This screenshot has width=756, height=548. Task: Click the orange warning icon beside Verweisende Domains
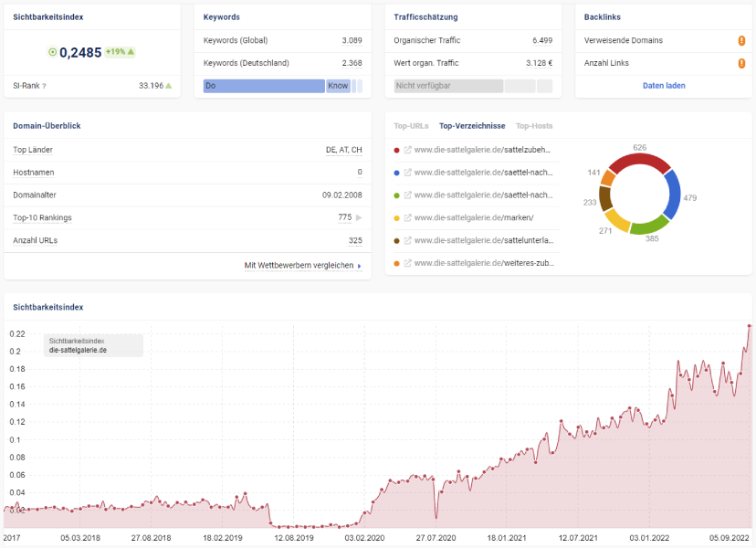(x=741, y=40)
